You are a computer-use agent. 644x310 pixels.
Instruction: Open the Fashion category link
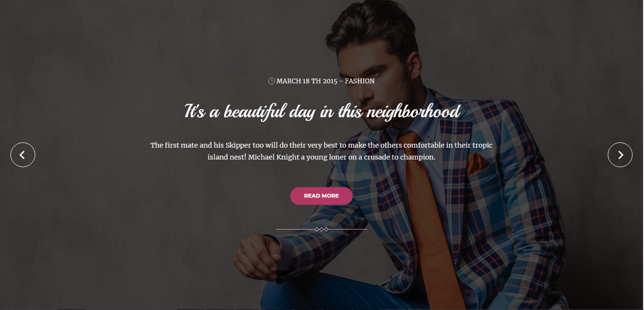(x=360, y=81)
